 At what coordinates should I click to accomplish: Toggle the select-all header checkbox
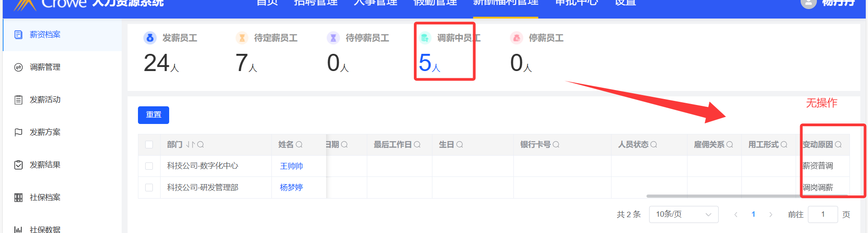[149, 145]
